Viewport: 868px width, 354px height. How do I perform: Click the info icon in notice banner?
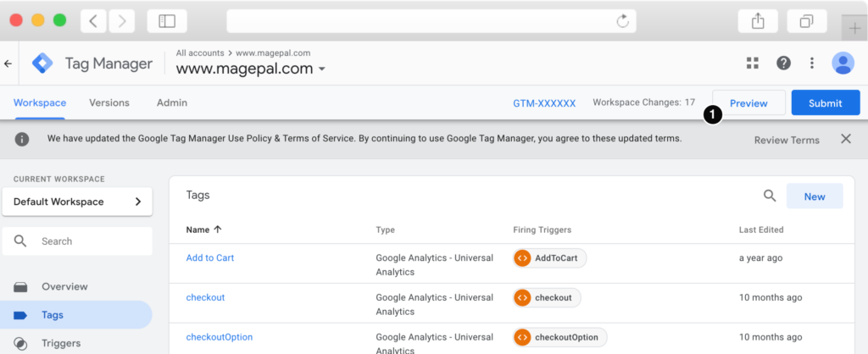[x=21, y=139]
